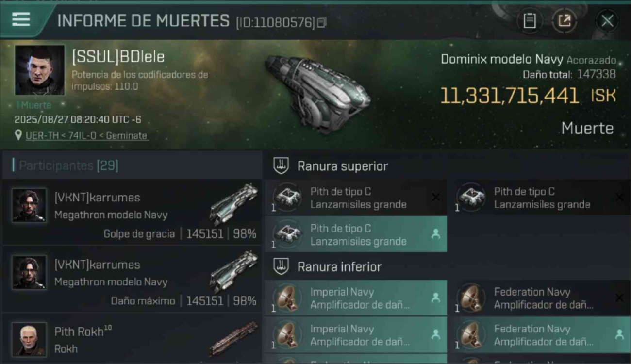This screenshot has height=364, width=631.
Task: Open the clipboard report icon
Action: click(530, 21)
